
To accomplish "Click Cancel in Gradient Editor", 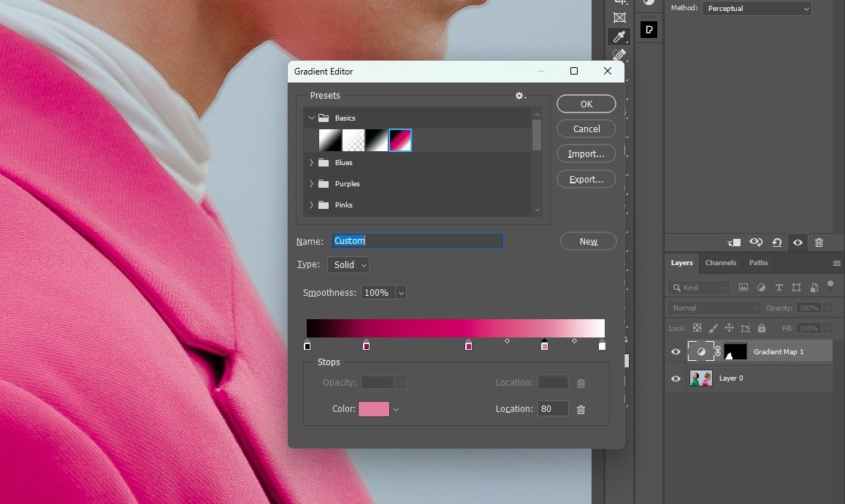I will (586, 129).
